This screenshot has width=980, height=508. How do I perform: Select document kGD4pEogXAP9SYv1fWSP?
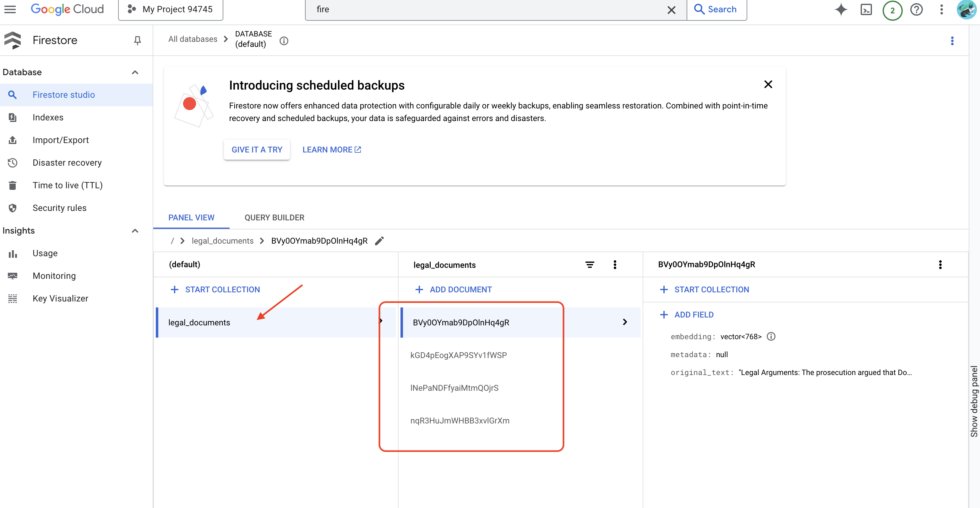click(458, 355)
